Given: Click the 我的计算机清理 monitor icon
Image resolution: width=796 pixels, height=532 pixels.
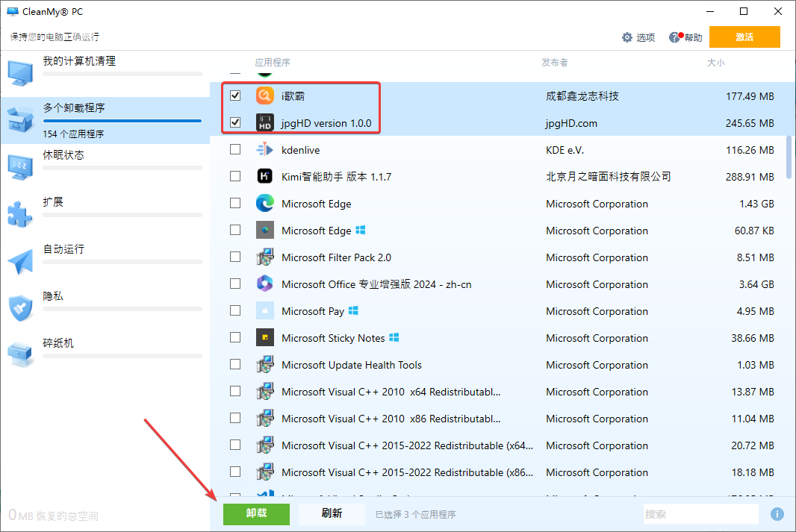Looking at the screenshot, I should (x=20, y=73).
